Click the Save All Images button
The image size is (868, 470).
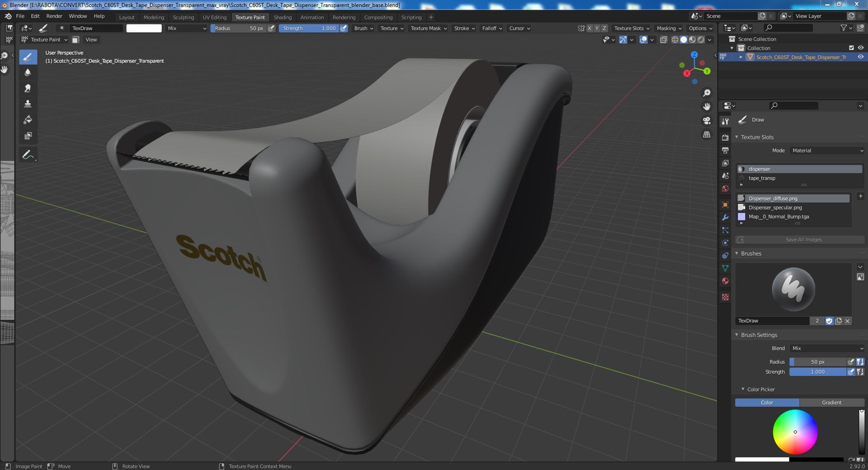click(800, 240)
